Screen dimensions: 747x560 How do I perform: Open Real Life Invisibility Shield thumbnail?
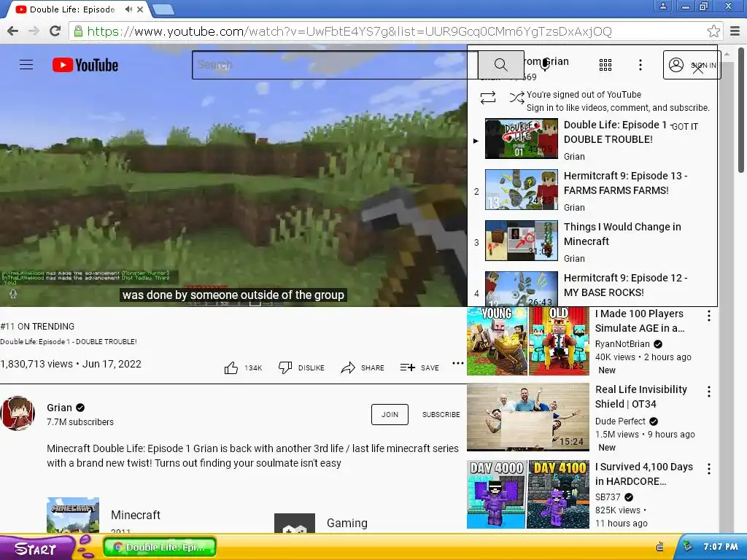coord(528,417)
